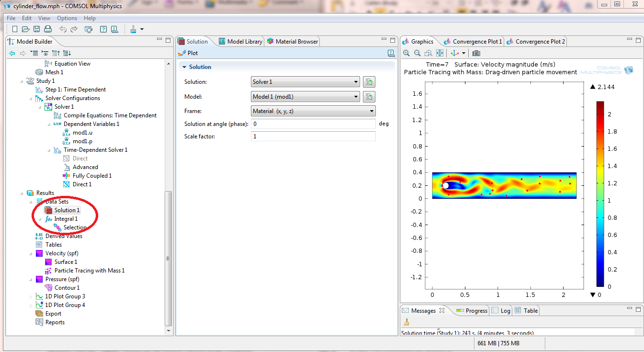Viewport: 644px width, 352px height.
Task: Open the Solution dropdown showing Solver 1
Action: click(x=305, y=82)
